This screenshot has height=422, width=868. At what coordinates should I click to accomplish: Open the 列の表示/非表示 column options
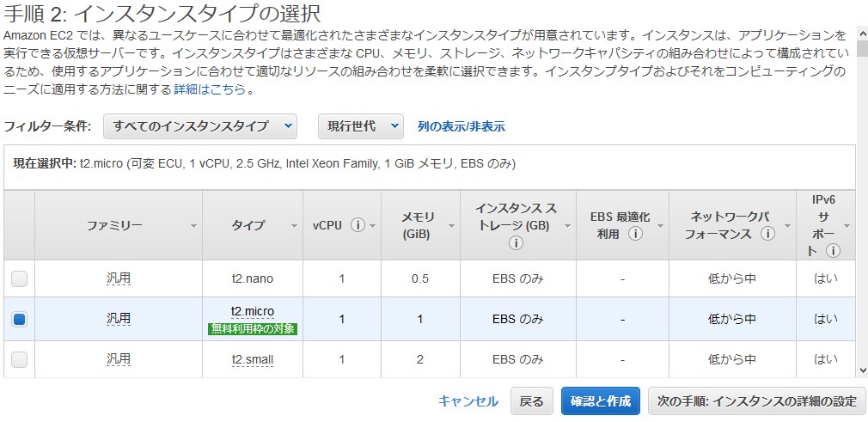[462, 126]
